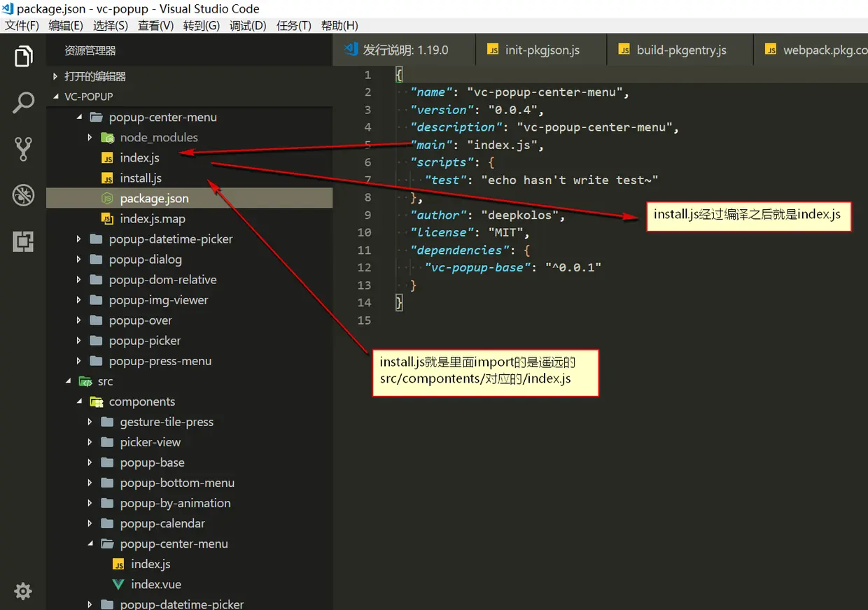Click line number 10 in gutter
The image size is (868, 610).
pyautogui.click(x=364, y=232)
